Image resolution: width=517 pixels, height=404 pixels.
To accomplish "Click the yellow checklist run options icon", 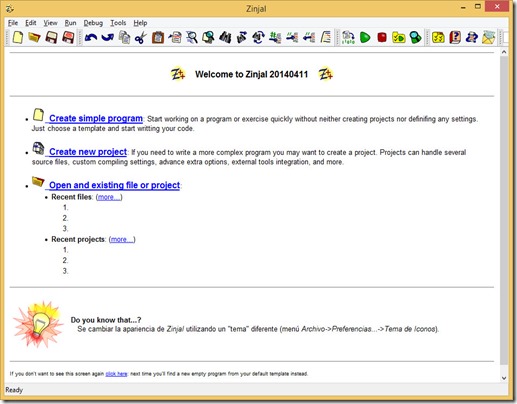I will tap(399, 37).
